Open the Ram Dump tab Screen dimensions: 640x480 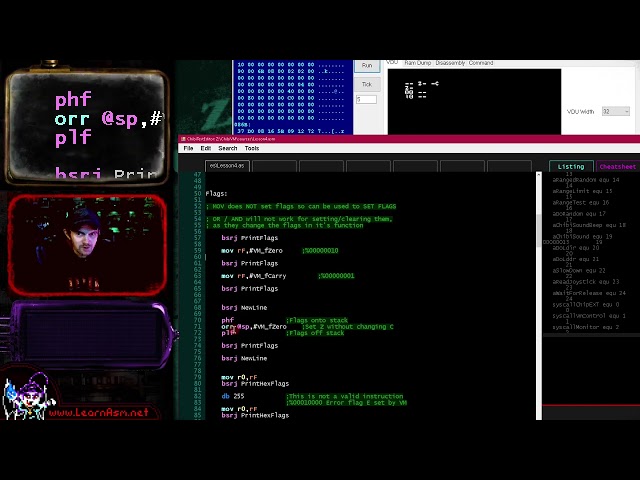tap(418, 63)
